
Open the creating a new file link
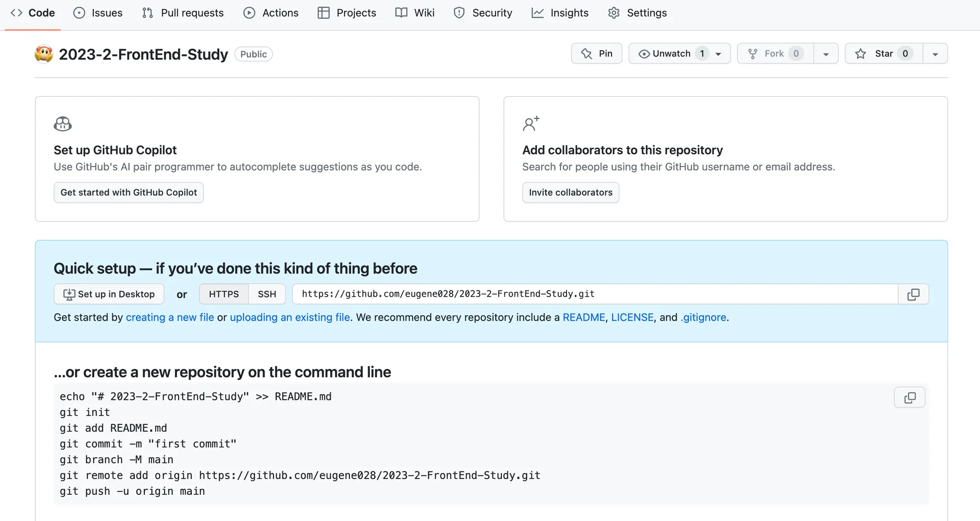(x=170, y=317)
